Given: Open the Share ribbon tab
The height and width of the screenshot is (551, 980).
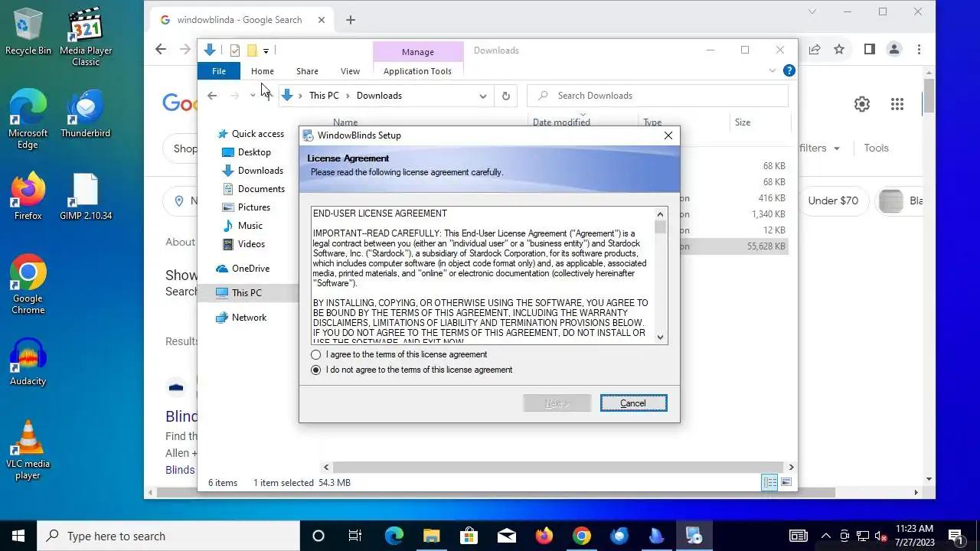Looking at the screenshot, I should [x=307, y=71].
